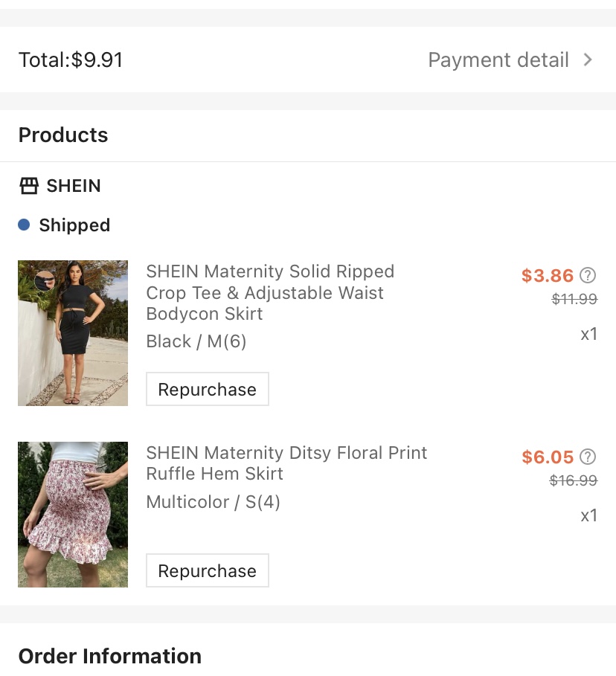This screenshot has width=616, height=676.
Task: Click the Order Information section header
Action: (109, 656)
